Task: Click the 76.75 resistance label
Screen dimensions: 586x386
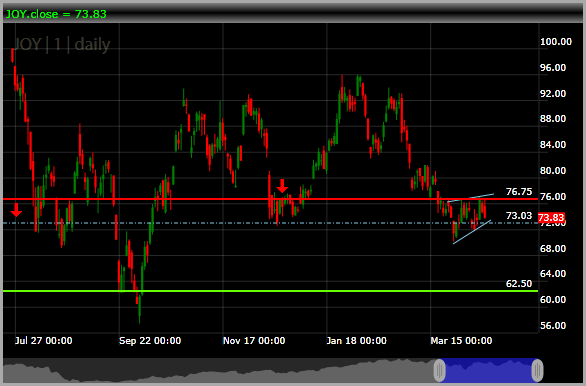Action: (519, 192)
